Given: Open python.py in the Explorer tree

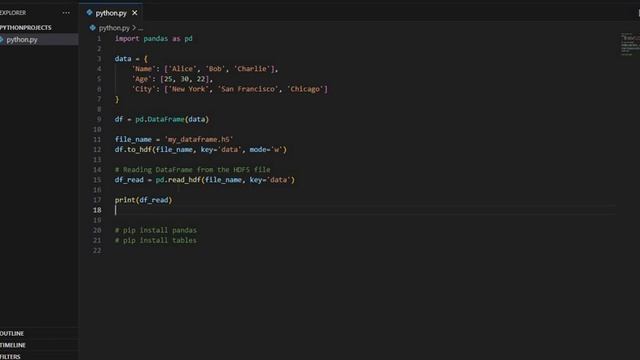Looking at the screenshot, I should 39,40.
